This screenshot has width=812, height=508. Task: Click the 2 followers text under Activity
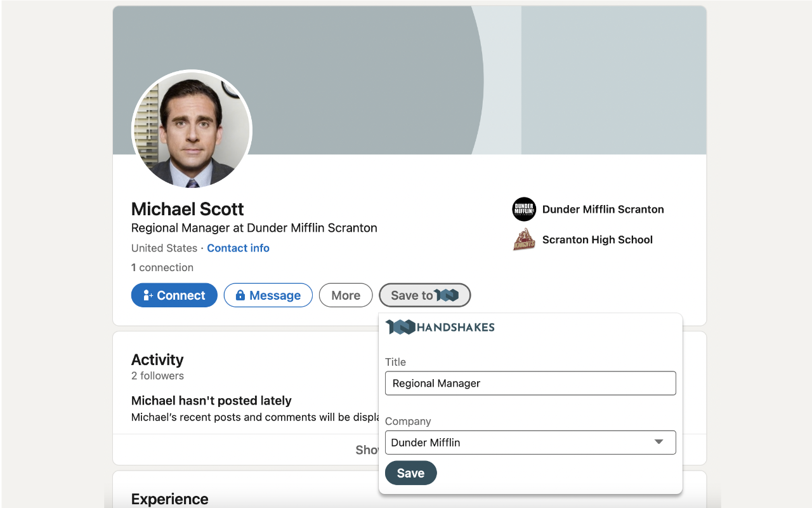[157, 376]
